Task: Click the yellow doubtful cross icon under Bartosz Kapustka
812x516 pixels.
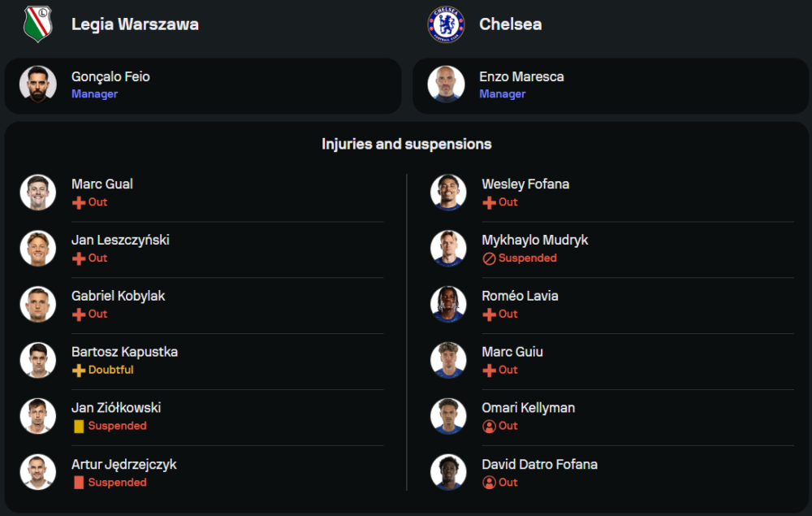Action: 79,371
